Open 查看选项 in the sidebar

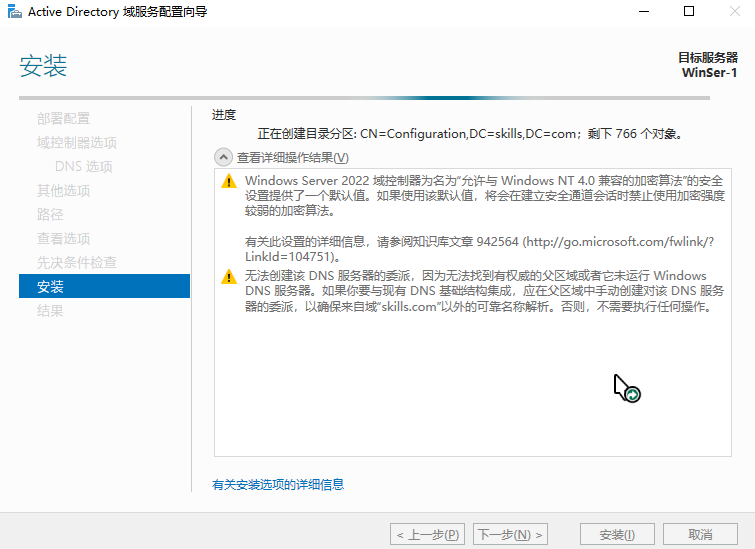click(x=63, y=239)
